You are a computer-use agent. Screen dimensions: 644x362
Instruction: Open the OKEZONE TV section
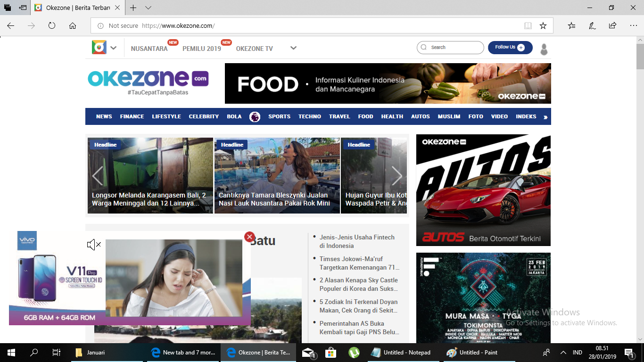(255, 49)
